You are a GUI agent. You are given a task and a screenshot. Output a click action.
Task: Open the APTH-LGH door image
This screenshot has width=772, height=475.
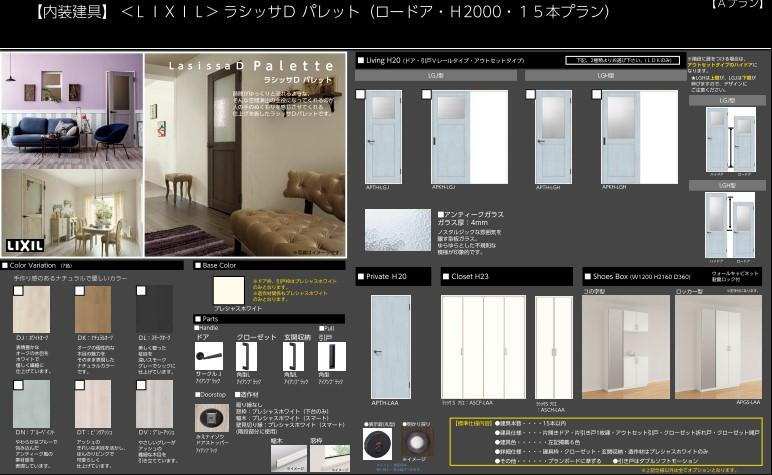(553, 137)
